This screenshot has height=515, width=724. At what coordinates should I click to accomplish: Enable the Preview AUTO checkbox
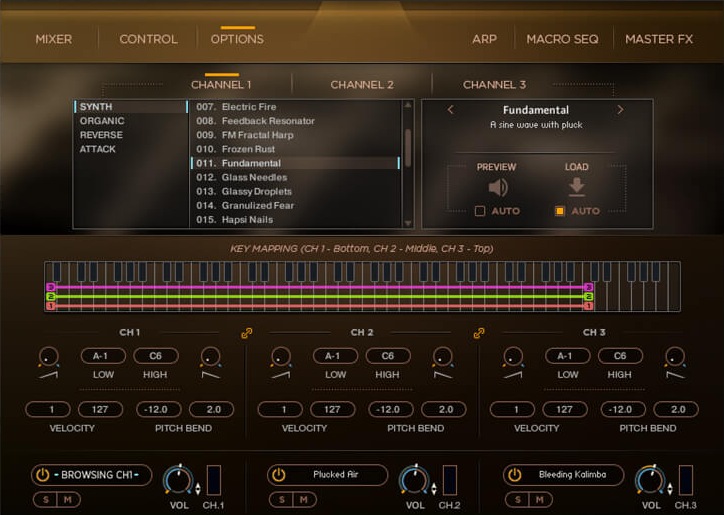(480, 211)
